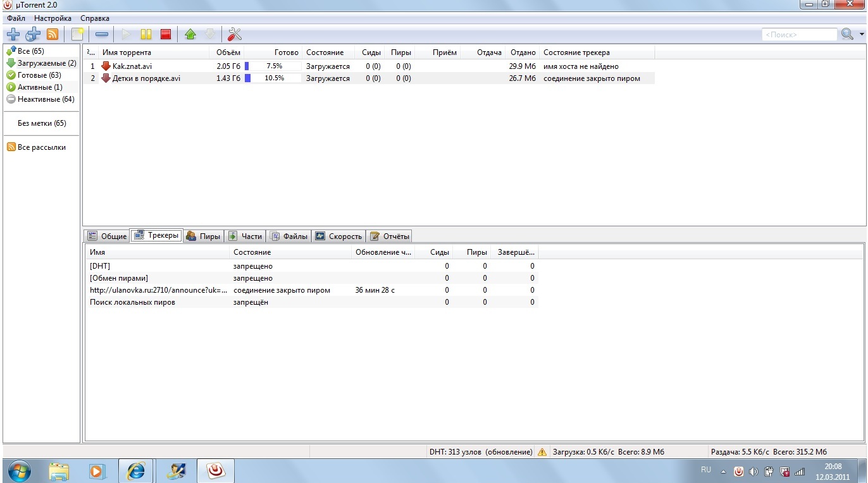Click the Create New Torrent icon
This screenshot has width=868, height=483.
pos(77,34)
